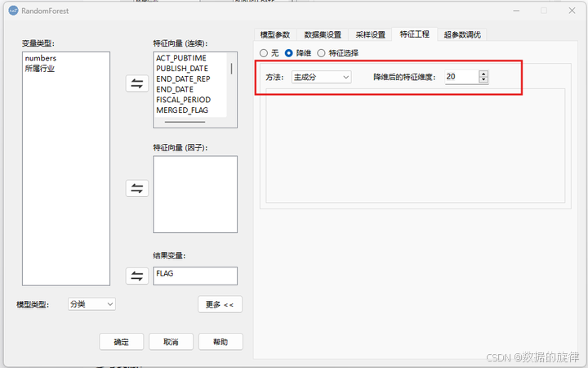Click the swap arrows beside factor feature vector list
Screen dimensions: 588x368
(137, 188)
